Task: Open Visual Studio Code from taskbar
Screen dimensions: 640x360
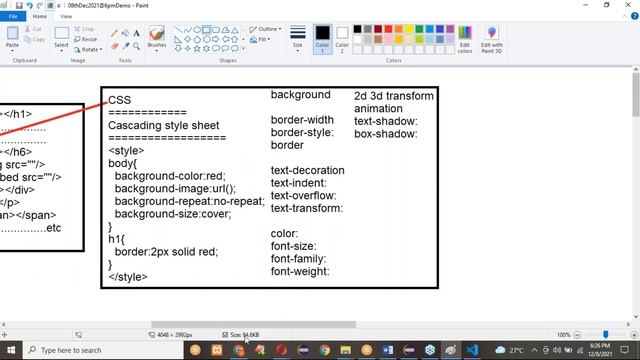Action: [472, 350]
